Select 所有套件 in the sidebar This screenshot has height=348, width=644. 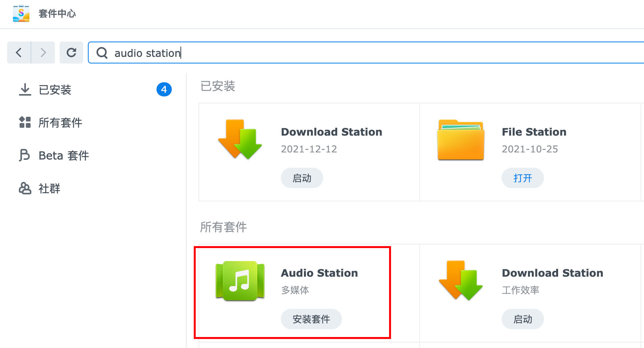coord(60,123)
